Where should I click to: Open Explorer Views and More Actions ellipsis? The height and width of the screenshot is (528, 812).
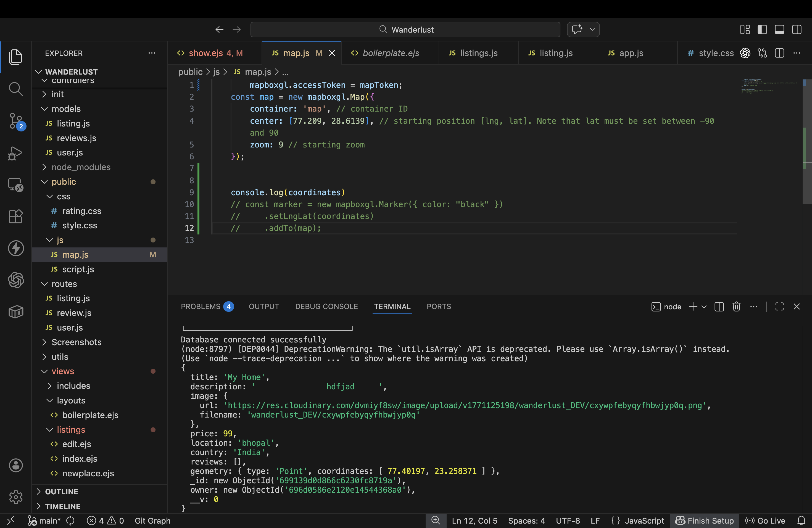[x=152, y=53]
